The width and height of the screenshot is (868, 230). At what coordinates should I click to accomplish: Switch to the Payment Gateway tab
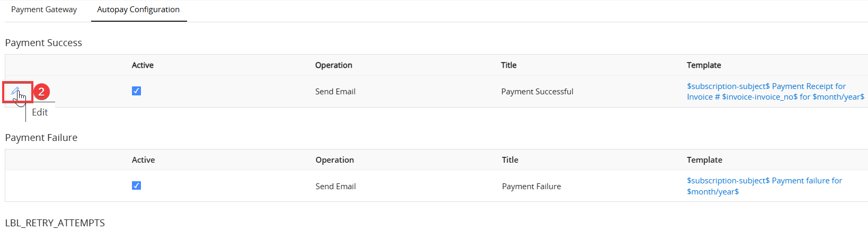[x=44, y=10]
